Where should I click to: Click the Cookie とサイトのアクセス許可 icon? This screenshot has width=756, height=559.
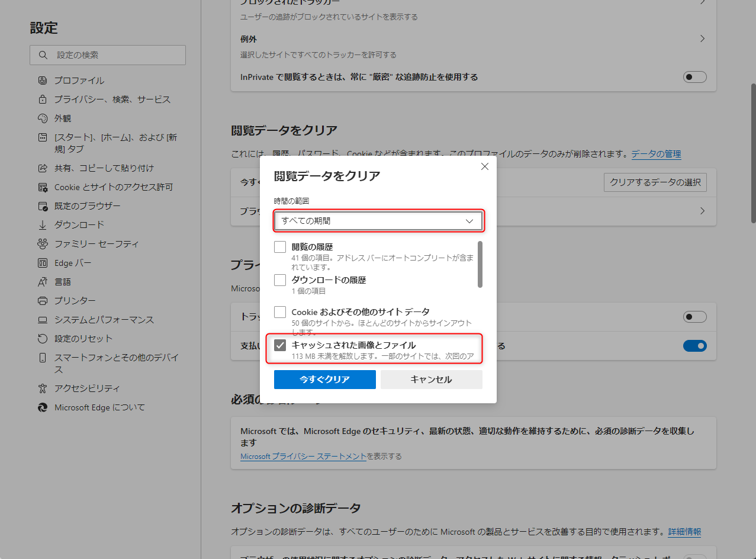coord(42,187)
